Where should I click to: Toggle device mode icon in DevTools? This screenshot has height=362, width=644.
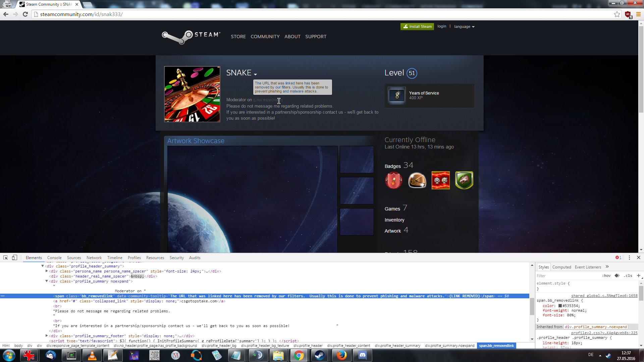coord(14,257)
